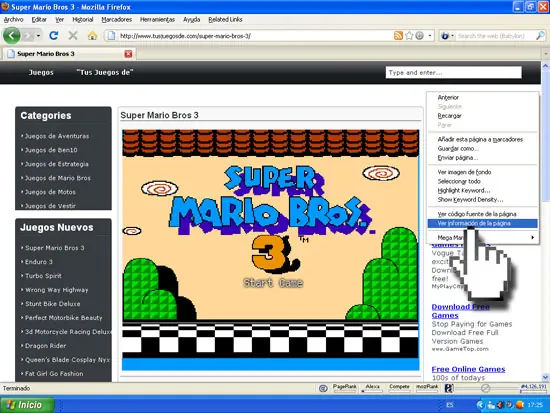Click the RSS feed icon in address bar
Screen dimensions: 550x413
pos(398,35)
